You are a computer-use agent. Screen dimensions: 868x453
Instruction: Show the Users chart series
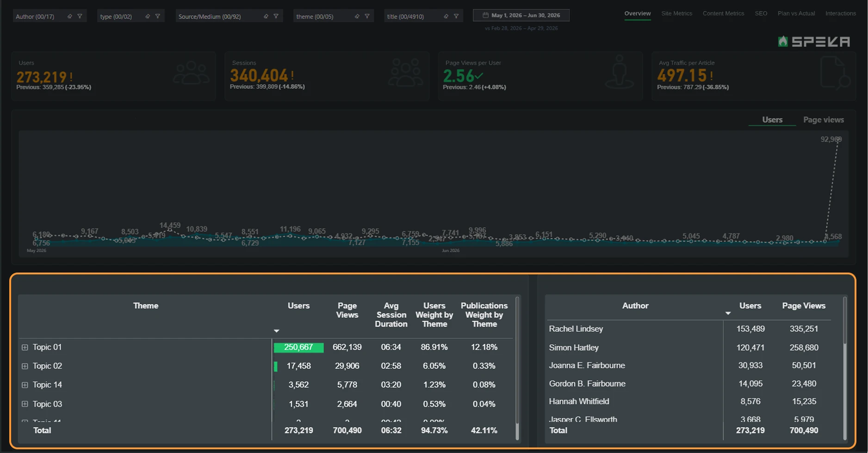(772, 119)
